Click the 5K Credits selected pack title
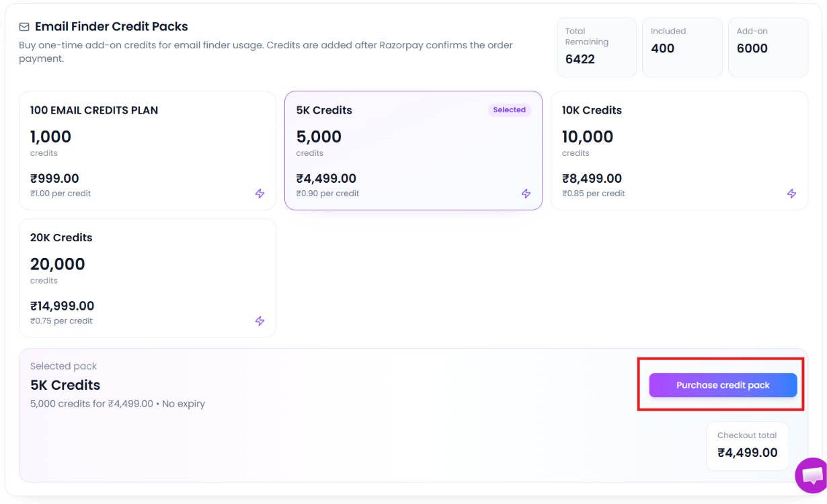827x504 pixels. [65, 385]
